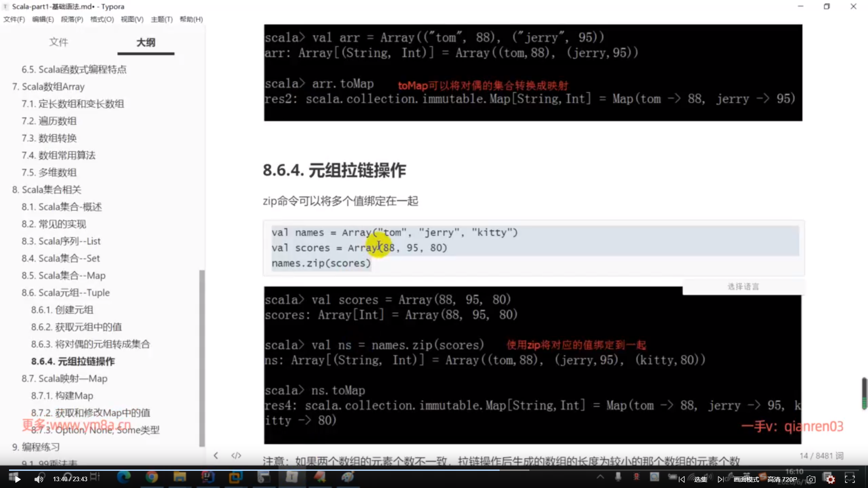Click the screenshot camera icon in player
Image resolution: width=868 pixels, height=488 pixels.
coord(811,479)
